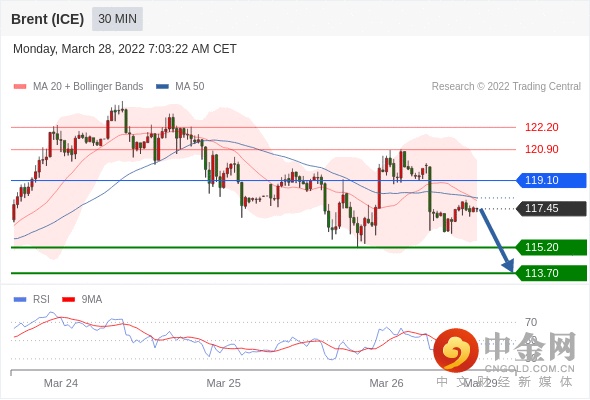Click the 'RSI' legend label
The height and width of the screenshot is (400, 590).
pyautogui.click(x=41, y=300)
